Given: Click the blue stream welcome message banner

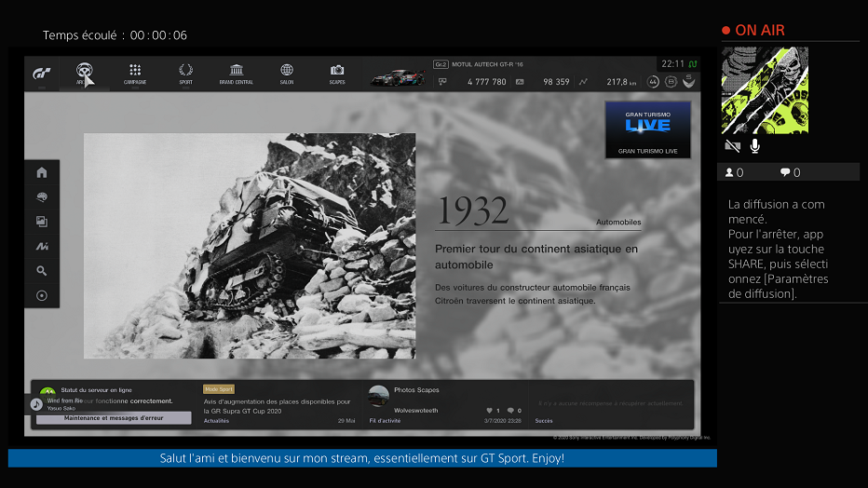Looking at the screenshot, I should pyautogui.click(x=362, y=458).
